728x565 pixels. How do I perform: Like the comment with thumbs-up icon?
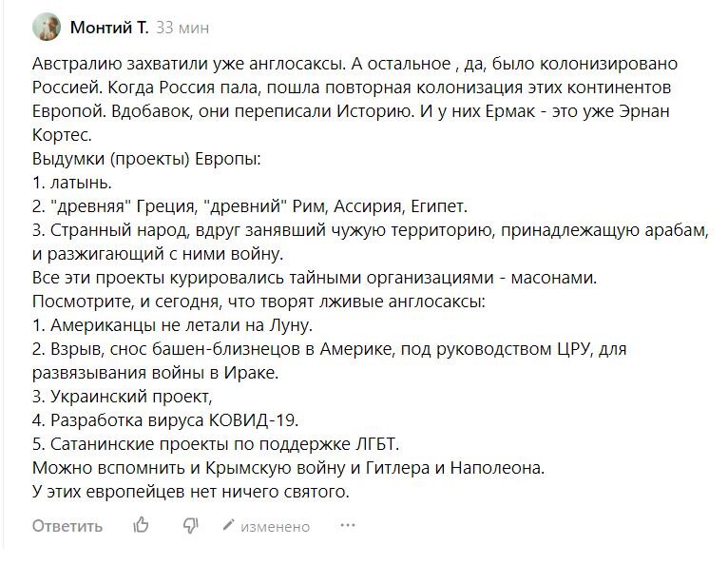[x=141, y=525]
